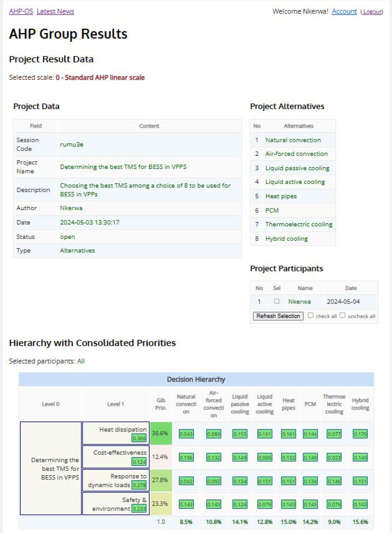Enable the uncheck all checkbox
Screen dimensions: 392x533
(x=342, y=315)
